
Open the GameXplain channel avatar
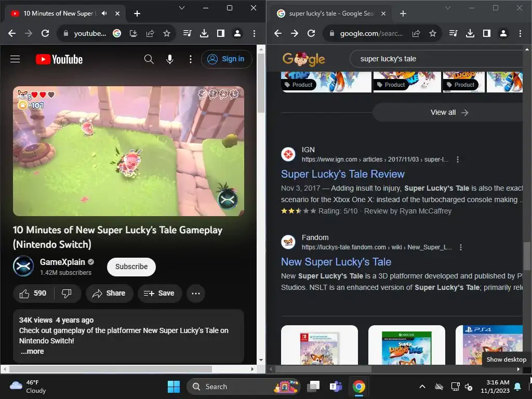[23, 267]
